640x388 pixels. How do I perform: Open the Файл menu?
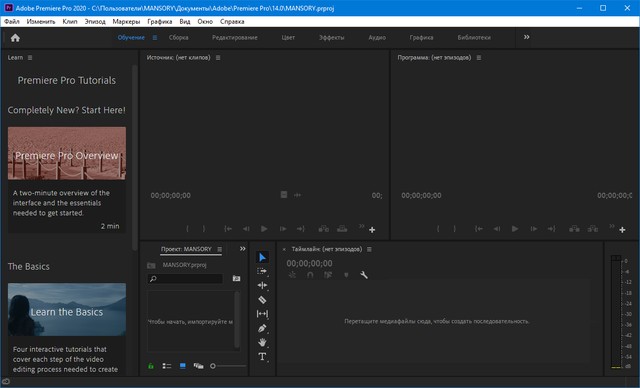coord(12,22)
